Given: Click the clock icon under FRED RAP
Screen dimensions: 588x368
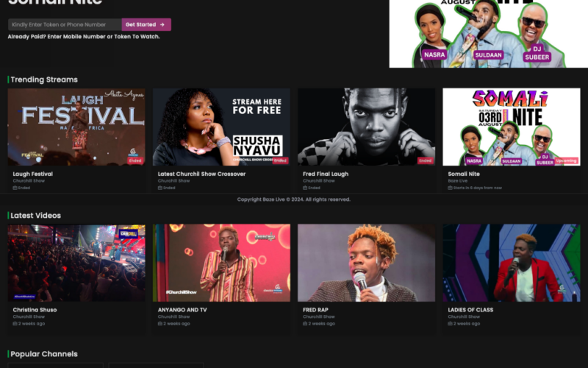Looking at the screenshot, I should pos(305,324).
